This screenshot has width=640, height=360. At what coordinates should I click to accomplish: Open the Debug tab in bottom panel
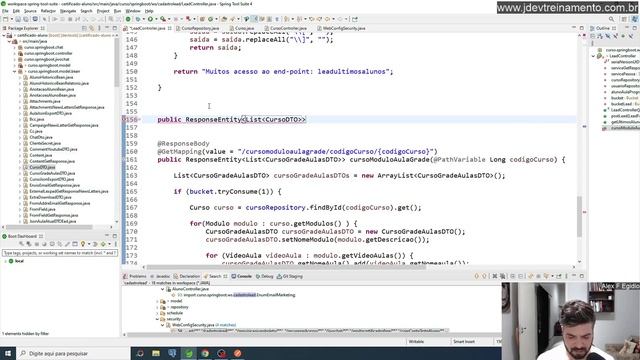pyautogui.click(x=264, y=276)
